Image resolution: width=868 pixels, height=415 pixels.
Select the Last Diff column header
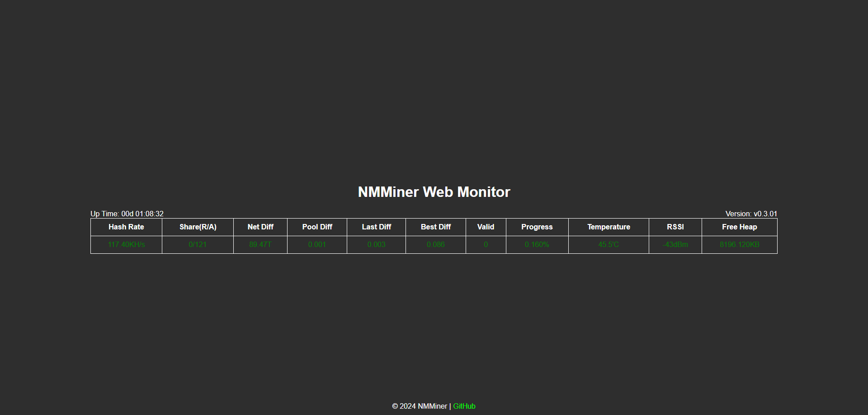click(x=376, y=227)
